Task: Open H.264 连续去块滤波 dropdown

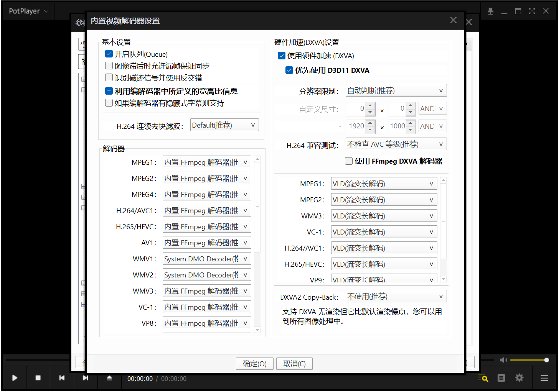Action: click(224, 125)
